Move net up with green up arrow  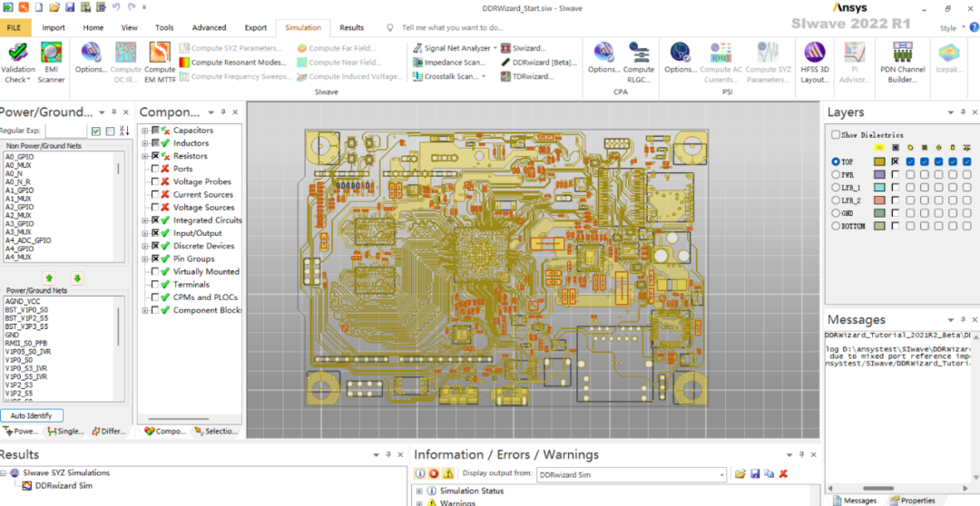click(50, 278)
